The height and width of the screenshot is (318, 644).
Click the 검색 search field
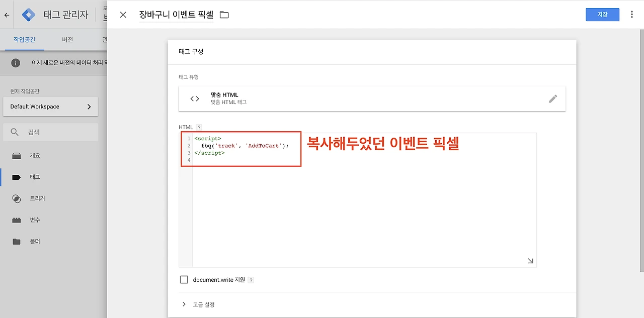(x=50, y=132)
